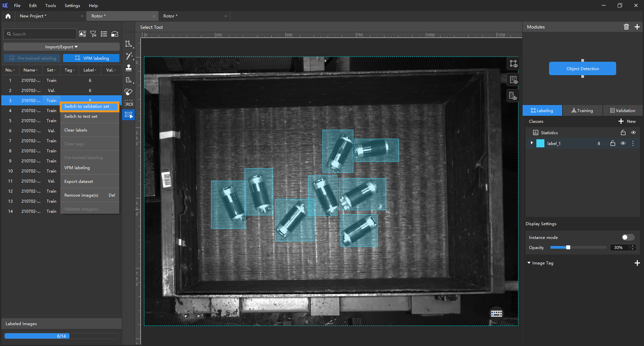Open the keyboard shortcuts icon
The height and width of the screenshot is (346, 644).
(x=496, y=313)
